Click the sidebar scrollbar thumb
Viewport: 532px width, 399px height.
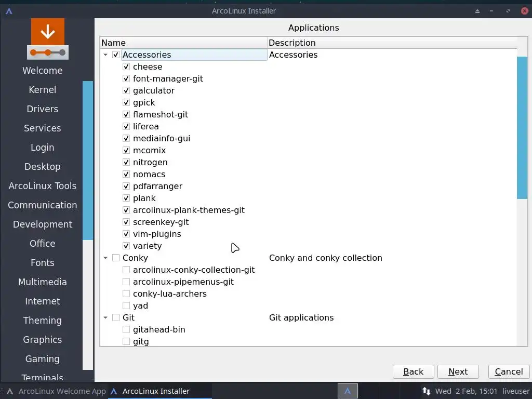point(87,161)
